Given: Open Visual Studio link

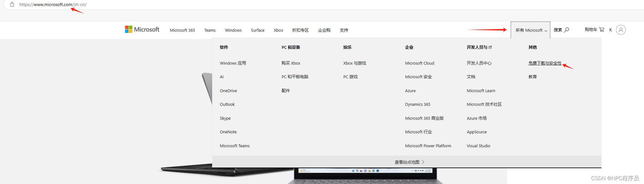Looking at the screenshot, I should click(478, 146).
